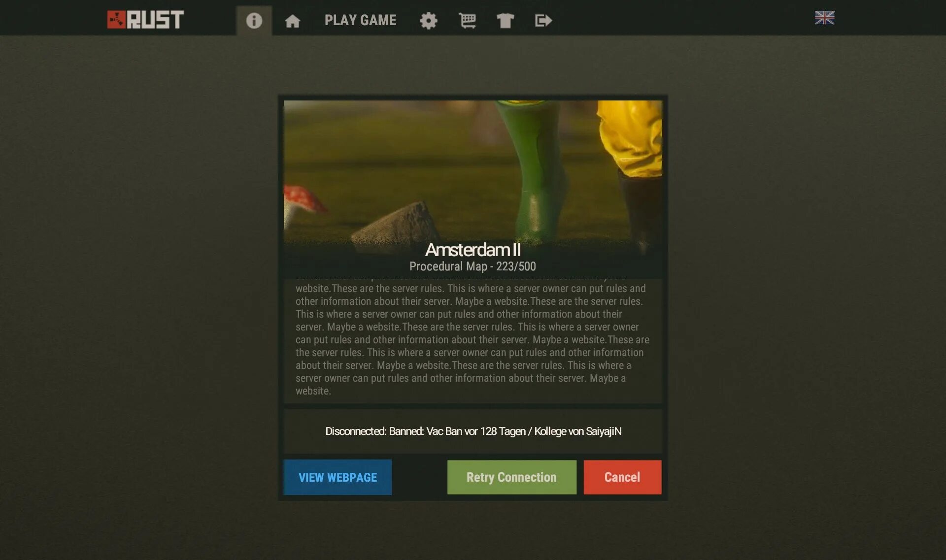Click the VIEW WEBPAGE button
Viewport: 946px width, 560px height.
pos(338,477)
